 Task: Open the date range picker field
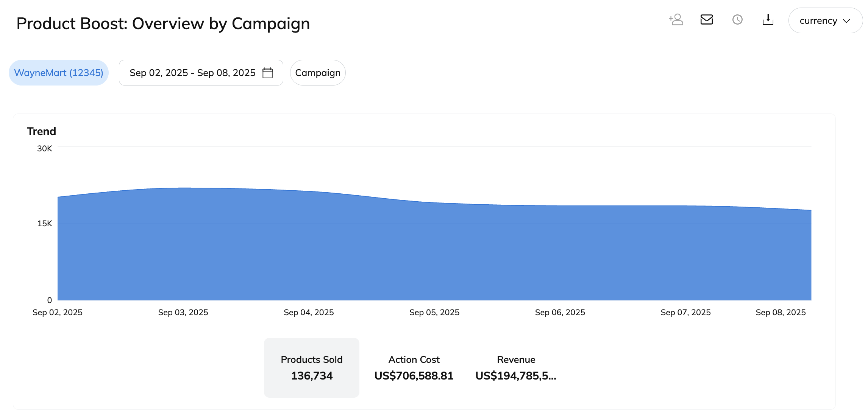coord(201,73)
